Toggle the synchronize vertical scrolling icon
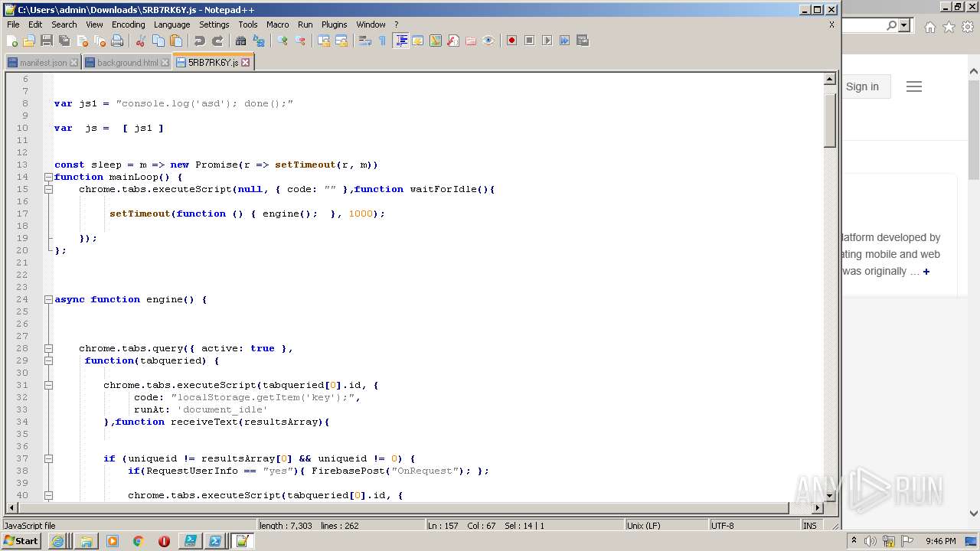 (324, 41)
